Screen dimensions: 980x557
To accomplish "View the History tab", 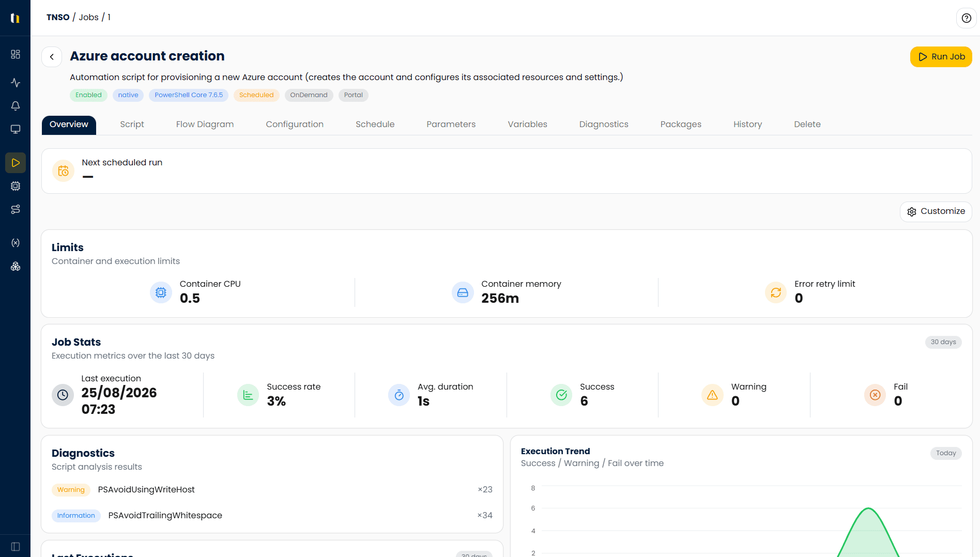I will coord(747,125).
